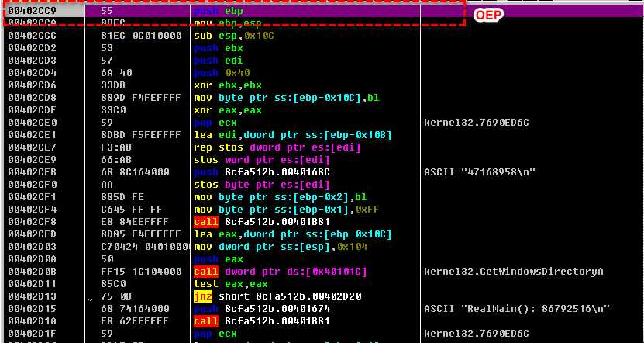This screenshot has width=644, height=343.
Task: Click hex bytes '75 0B'
Action: pos(115,296)
